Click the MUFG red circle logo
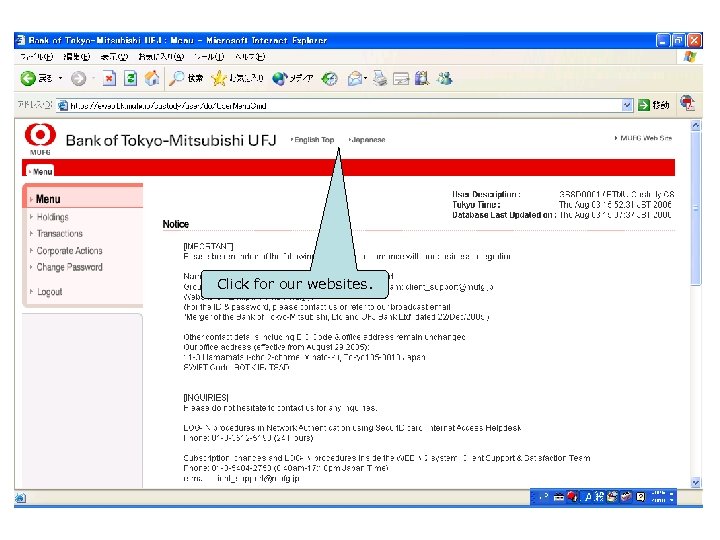The height and width of the screenshot is (540, 720). (40, 135)
